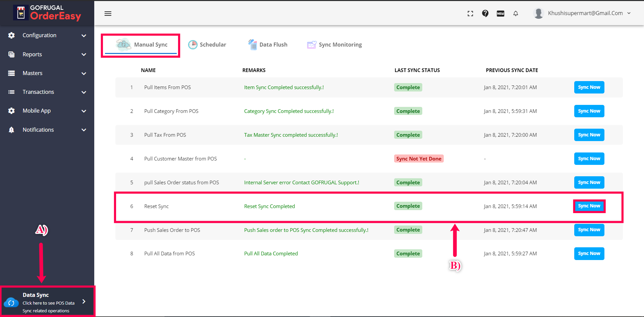Click the Data Sync cloud icon
644x317 pixels.
[11, 303]
